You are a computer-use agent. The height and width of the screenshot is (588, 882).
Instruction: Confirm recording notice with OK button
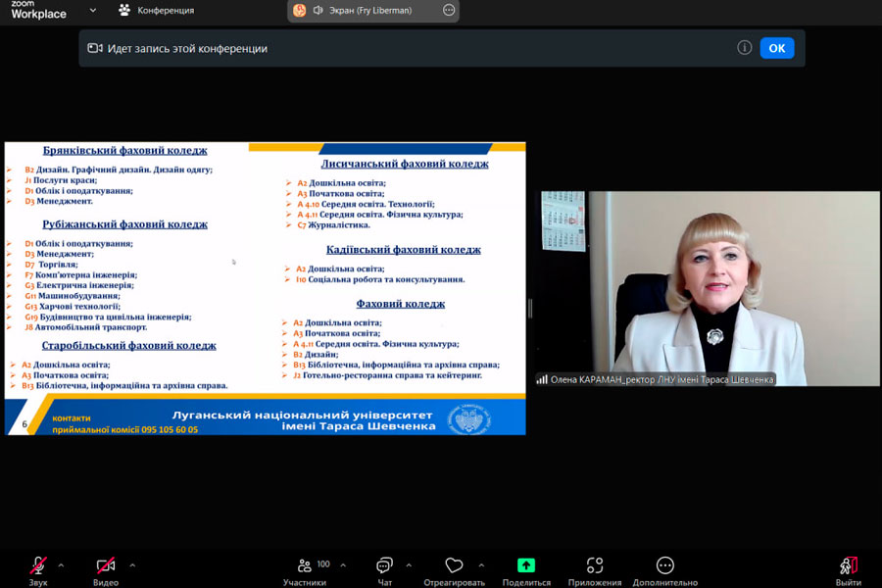(x=777, y=48)
